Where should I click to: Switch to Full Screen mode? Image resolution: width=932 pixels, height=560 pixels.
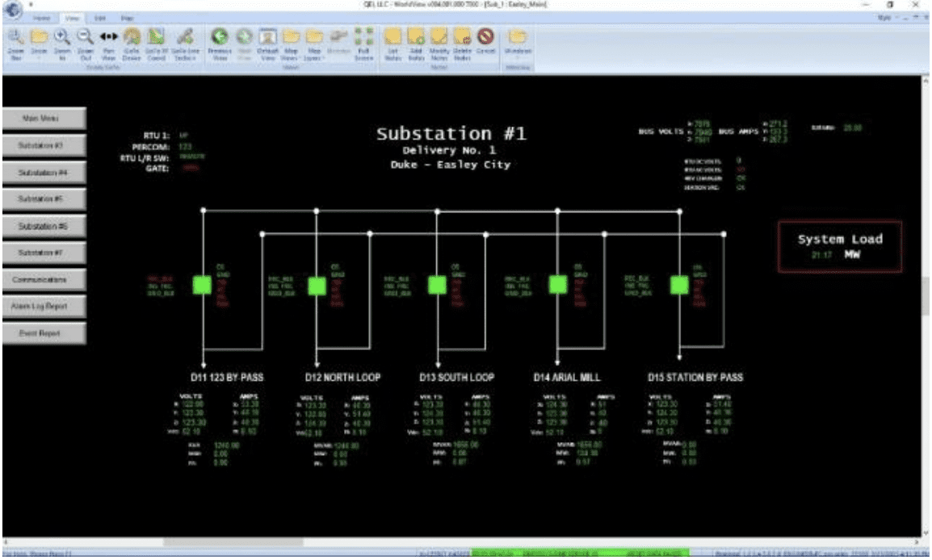(363, 44)
